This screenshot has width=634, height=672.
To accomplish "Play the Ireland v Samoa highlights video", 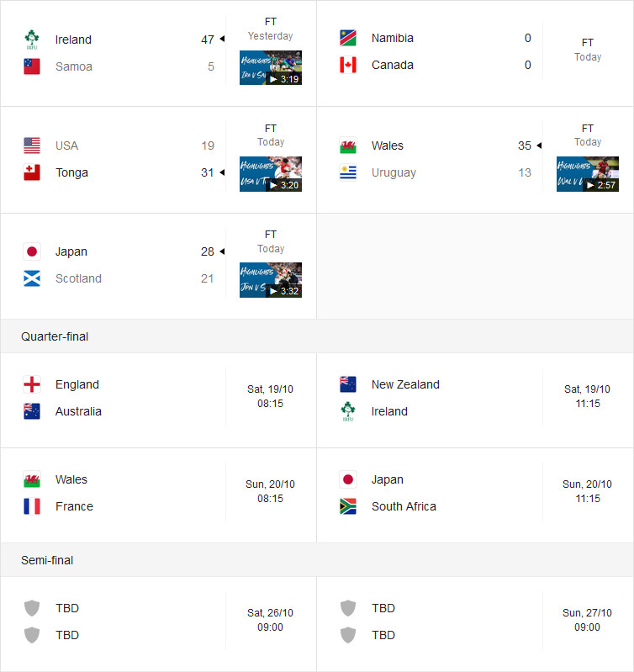I will pos(270,68).
